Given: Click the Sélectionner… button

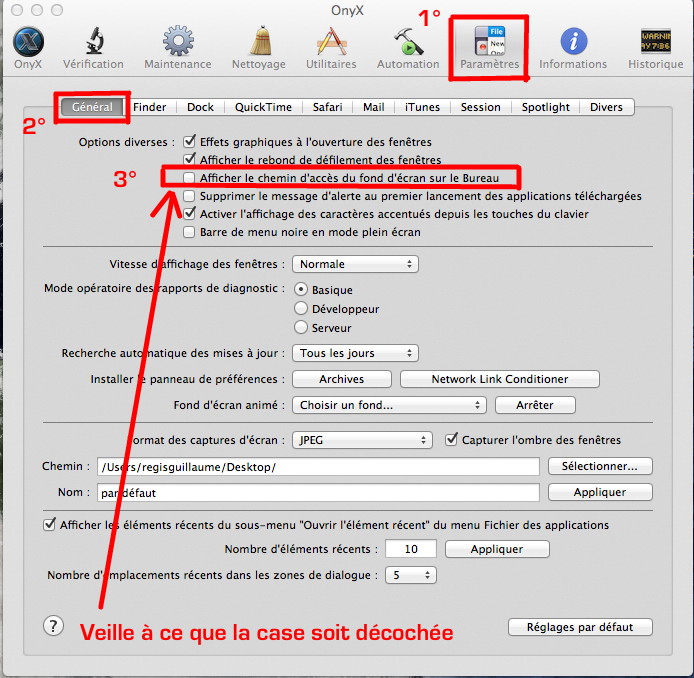Looking at the screenshot, I should coord(600,466).
